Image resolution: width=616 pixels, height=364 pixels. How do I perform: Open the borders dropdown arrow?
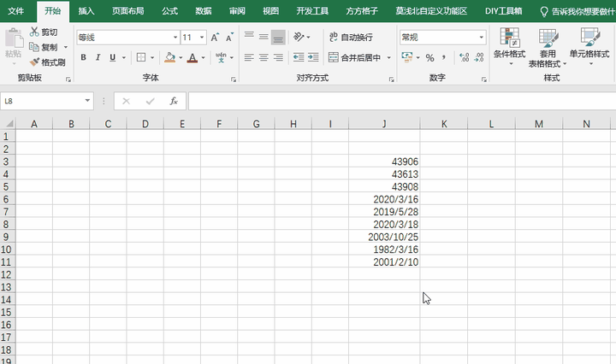coord(152,57)
